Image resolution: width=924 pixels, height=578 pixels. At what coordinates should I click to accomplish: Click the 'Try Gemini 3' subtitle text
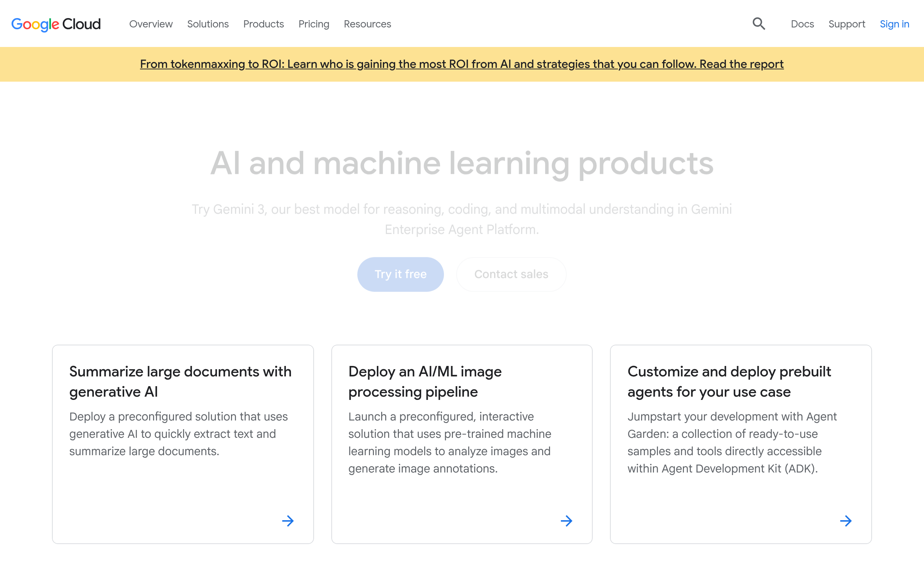coord(462,219)
